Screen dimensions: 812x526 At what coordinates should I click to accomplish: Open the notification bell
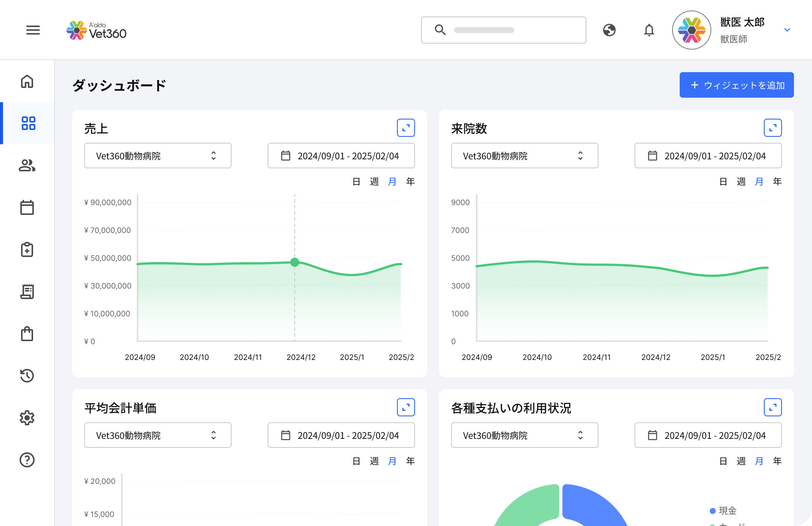click(x=649, y=30)
